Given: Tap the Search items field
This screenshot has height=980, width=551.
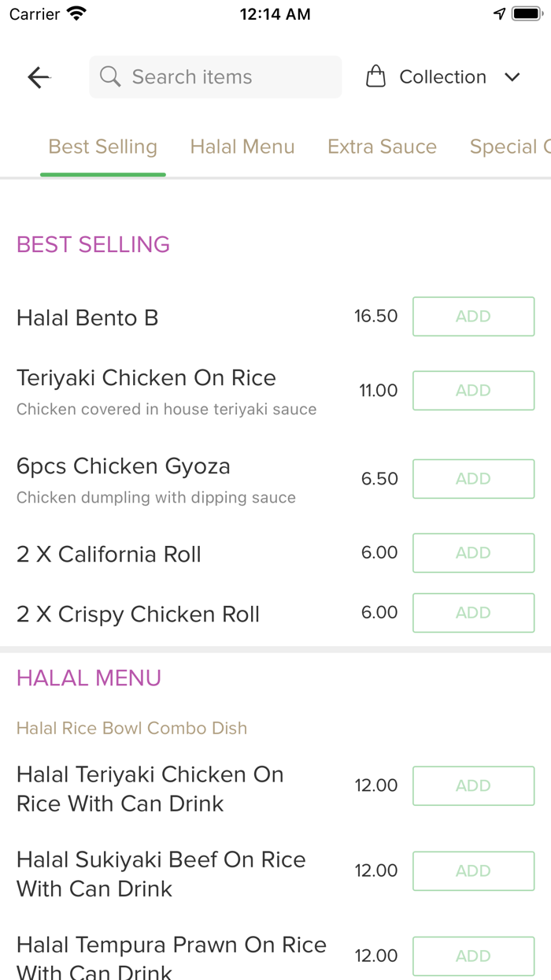Looking at the screenshot, I should click(215, 76).
